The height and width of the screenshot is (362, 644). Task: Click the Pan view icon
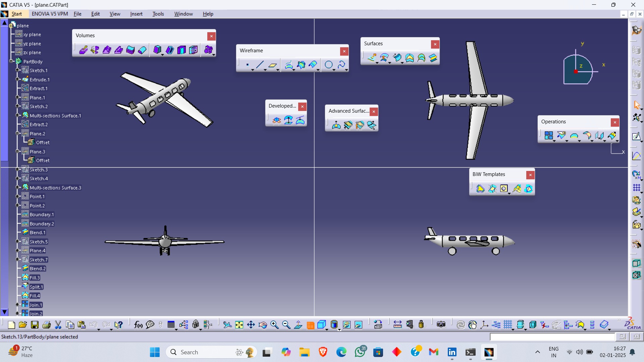[x=251, y=324]
